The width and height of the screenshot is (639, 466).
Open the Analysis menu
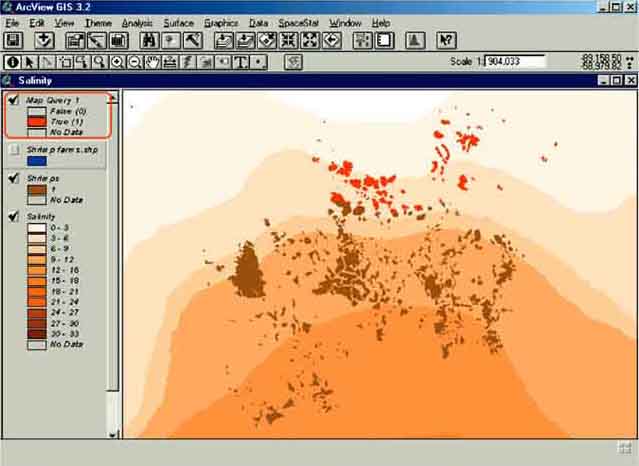click(137, 22)
